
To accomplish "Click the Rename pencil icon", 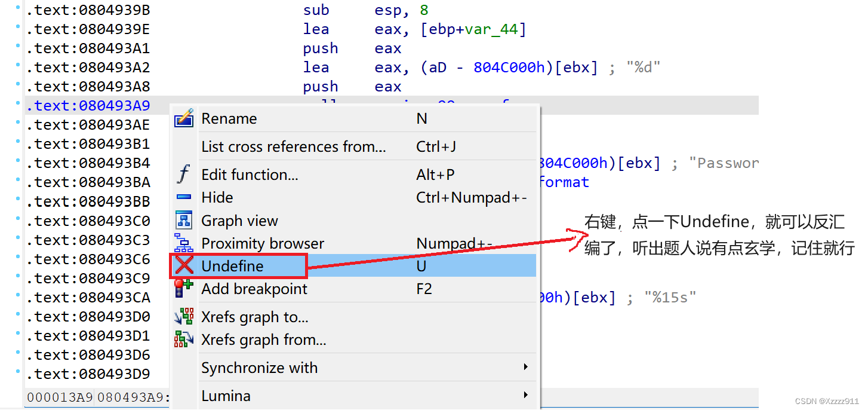I will pyautogui.click(x=184, y=118).
